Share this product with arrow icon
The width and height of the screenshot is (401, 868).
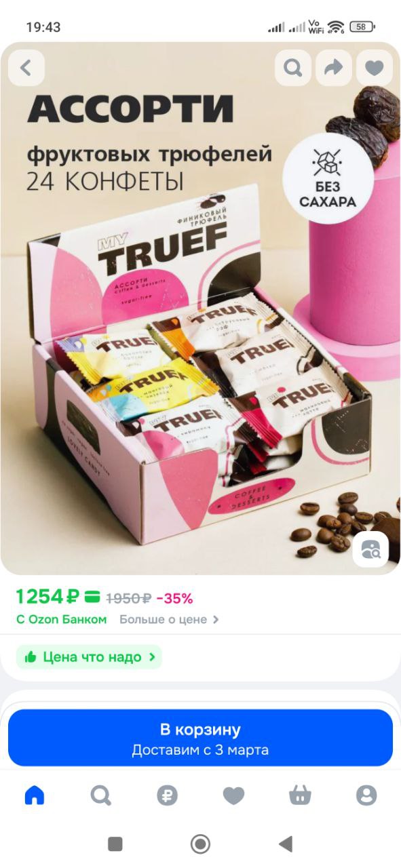click(x=334, y=68)
